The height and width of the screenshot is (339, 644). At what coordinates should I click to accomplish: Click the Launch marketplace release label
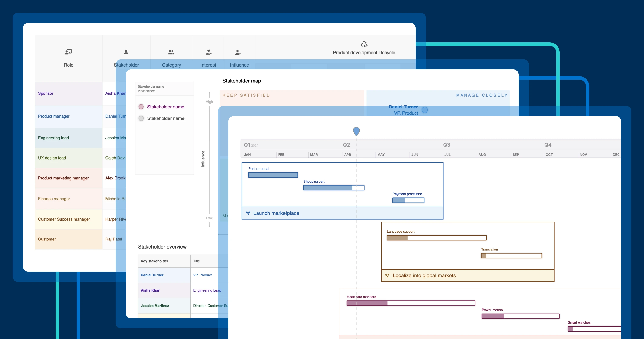click(x=276, y=213)
